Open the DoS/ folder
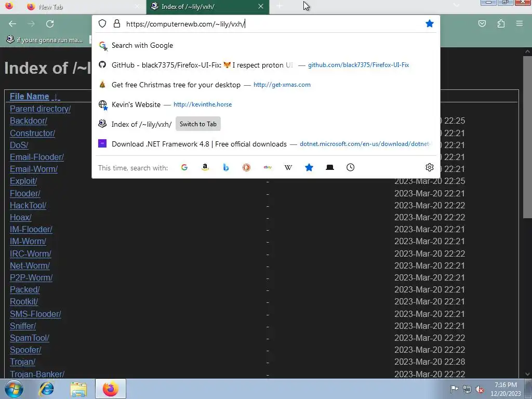532x399 pixels. coord(19,145)
